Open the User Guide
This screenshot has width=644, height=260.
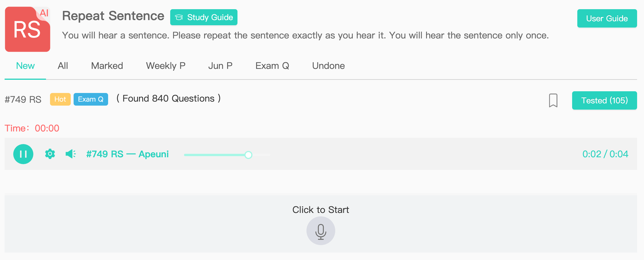607,18
